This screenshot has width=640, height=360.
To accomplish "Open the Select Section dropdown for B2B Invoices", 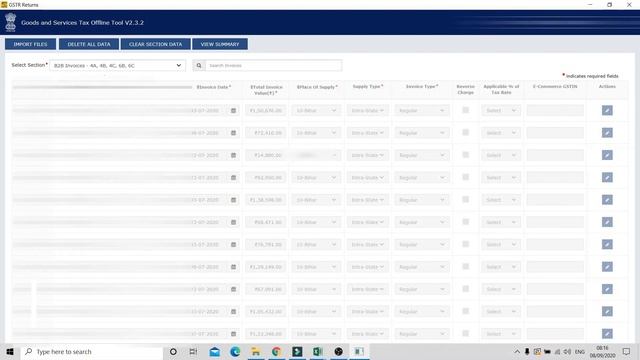I will [x=118, y=65].
